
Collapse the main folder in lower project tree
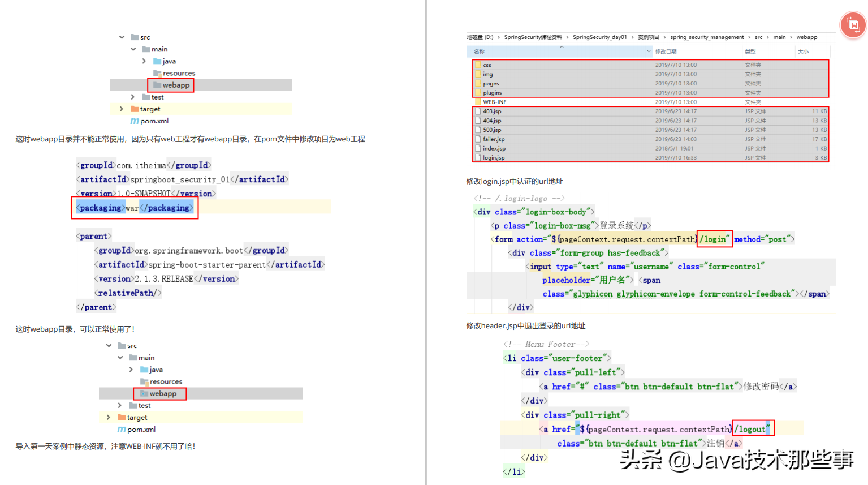120,358
